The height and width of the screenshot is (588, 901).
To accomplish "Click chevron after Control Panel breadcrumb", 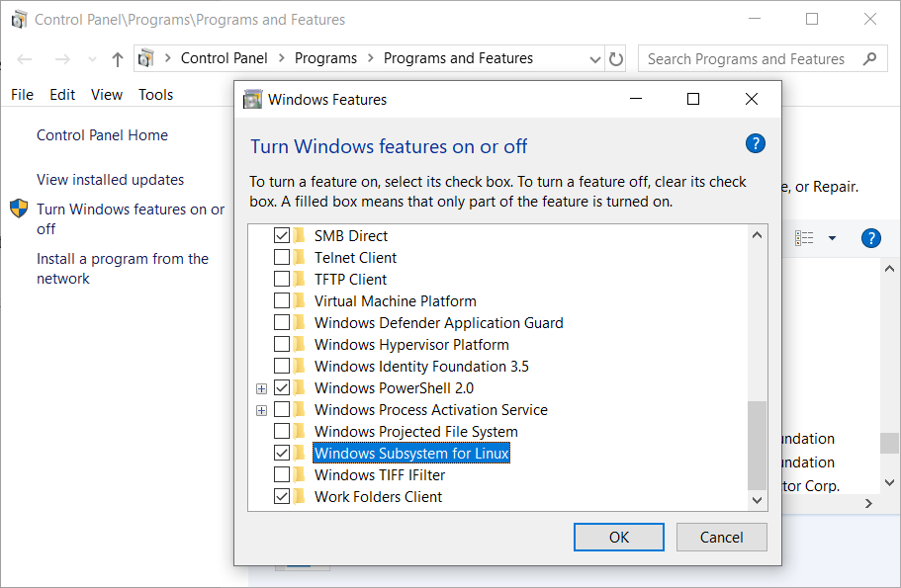I will click(282, 58).
